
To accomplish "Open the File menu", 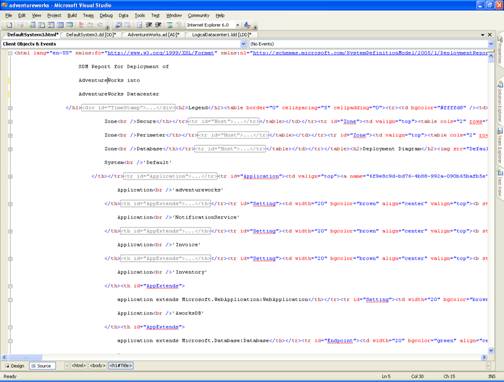I will pyautogui.click(x=8, y=15).
